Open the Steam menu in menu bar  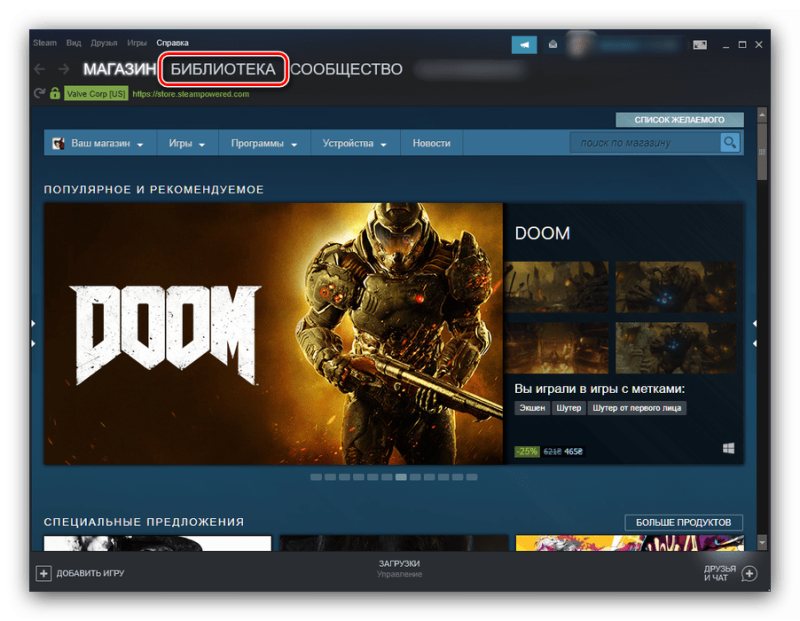[x=45, y=43]
